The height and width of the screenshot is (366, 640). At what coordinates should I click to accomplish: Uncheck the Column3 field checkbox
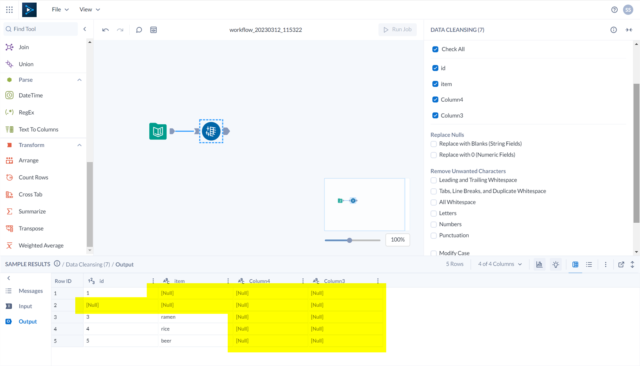click(435, 115)
